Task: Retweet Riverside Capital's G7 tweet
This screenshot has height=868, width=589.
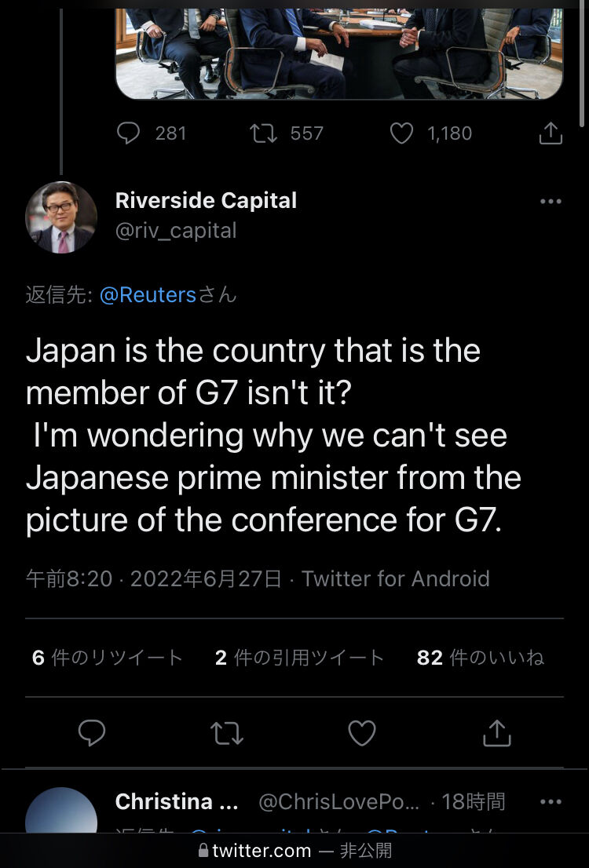Action: [x=227, y=733]
